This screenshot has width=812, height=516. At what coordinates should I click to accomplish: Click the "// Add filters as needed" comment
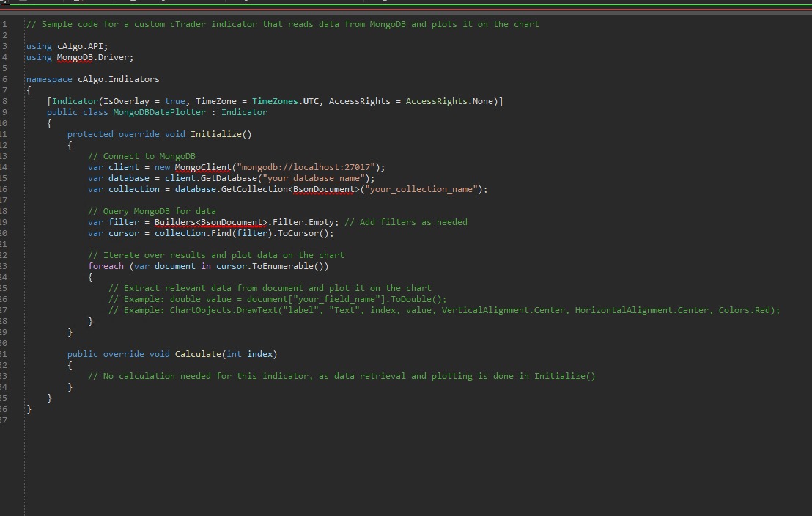[406, 222]
